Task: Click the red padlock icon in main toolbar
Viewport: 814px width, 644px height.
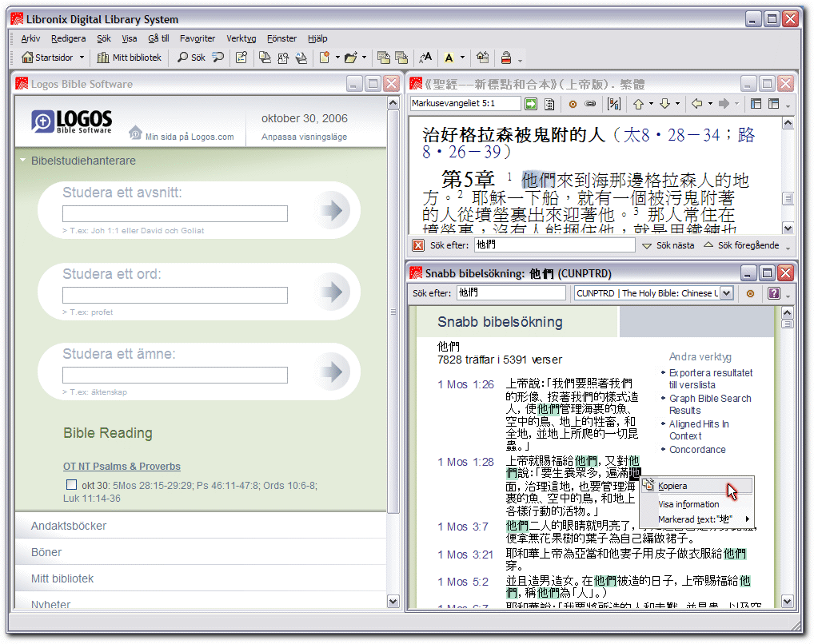Action: [x=506, y=58]
